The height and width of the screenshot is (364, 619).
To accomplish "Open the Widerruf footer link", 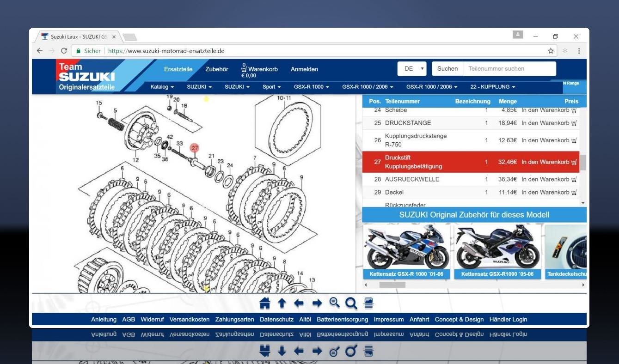I will [x=152, y=320].
